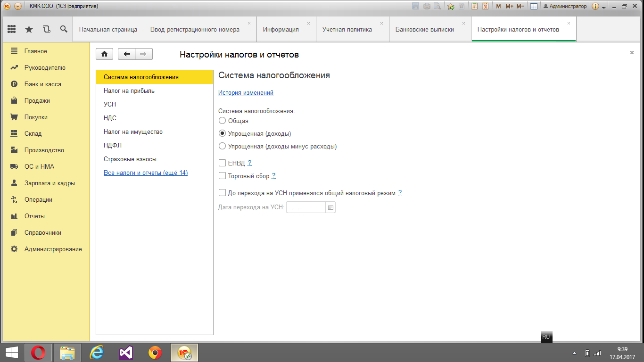
Task: Tick the "Торговый сбор" checkbox
Action: coord(223,176)
